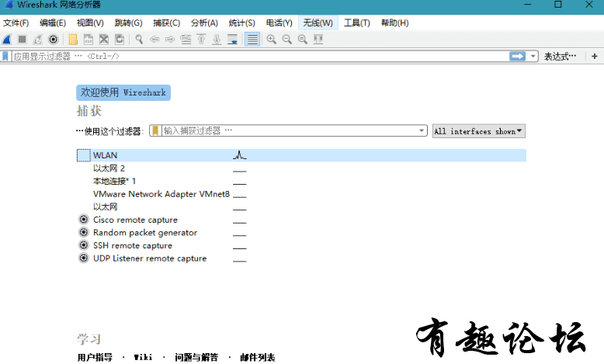This screenshot has height=364, width=604.
Task: Add a filter button with plus icon
Action: [595, 56]
